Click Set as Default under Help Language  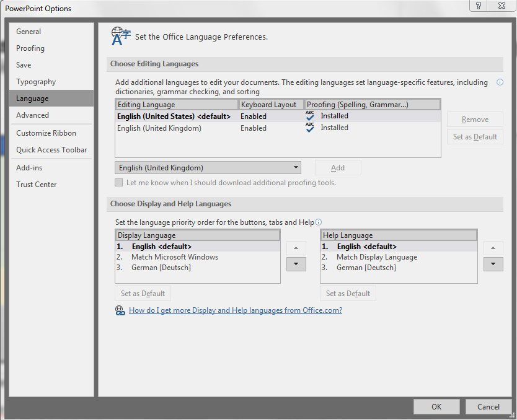click(x=348, y=294)
